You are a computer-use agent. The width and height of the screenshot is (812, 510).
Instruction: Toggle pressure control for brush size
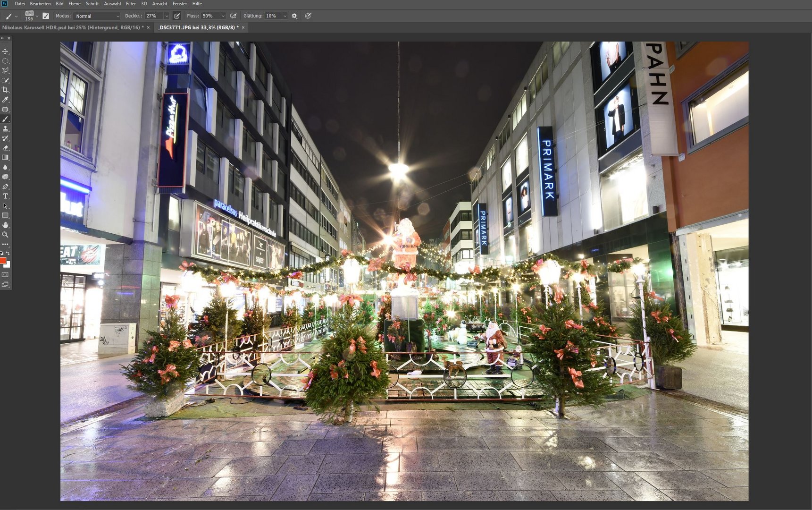point(308,16)
